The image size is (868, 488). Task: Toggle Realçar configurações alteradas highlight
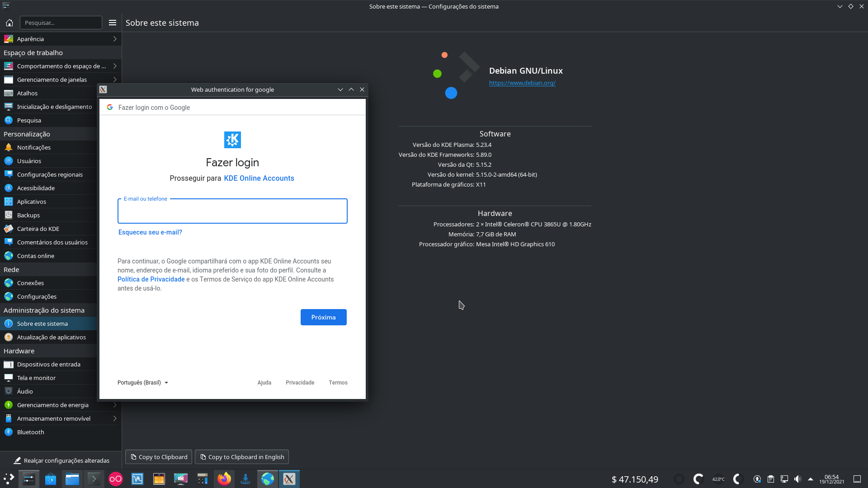coord(61,460)
